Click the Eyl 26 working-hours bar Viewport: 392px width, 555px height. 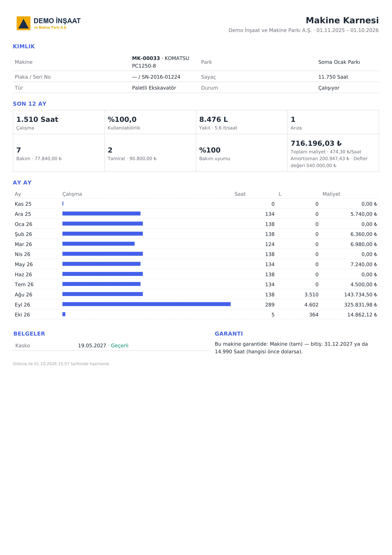point(146,304)
